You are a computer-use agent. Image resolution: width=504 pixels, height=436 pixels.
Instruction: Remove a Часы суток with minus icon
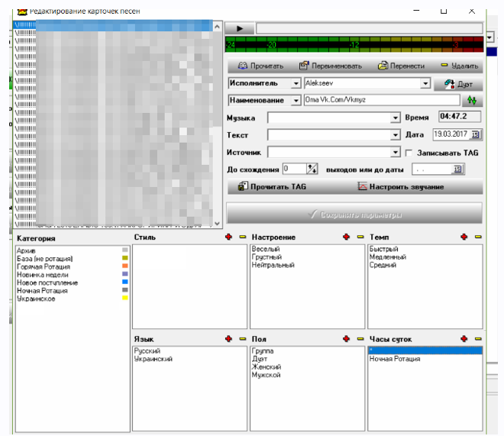click(478, 339)
